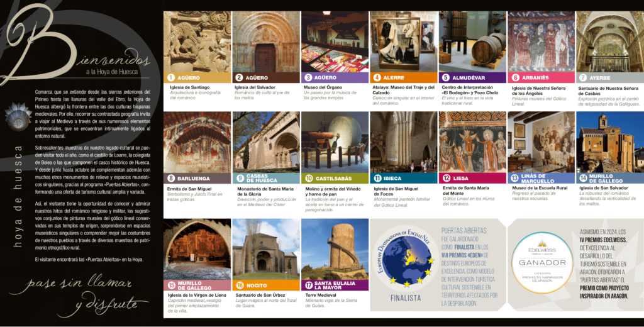Open the Alerre costume museum photo
The height and width of the screenshot is (327, 644).
coord(404,42)
